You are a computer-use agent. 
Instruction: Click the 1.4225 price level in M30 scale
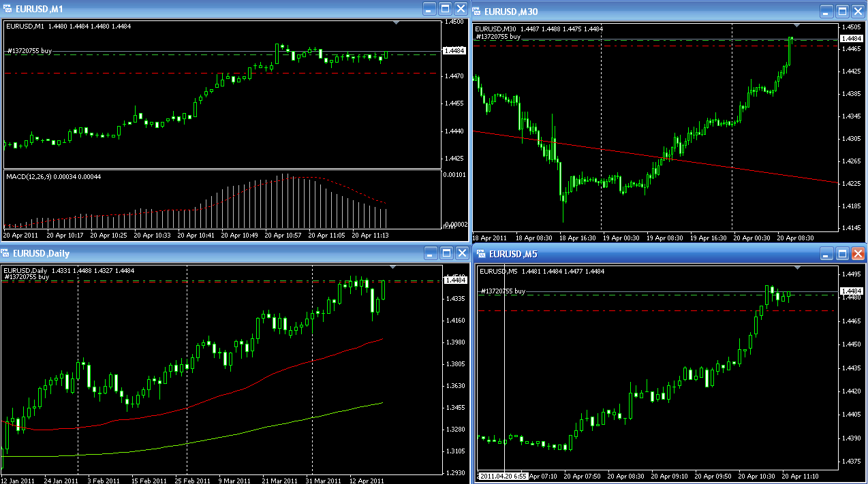coord(852,184)
